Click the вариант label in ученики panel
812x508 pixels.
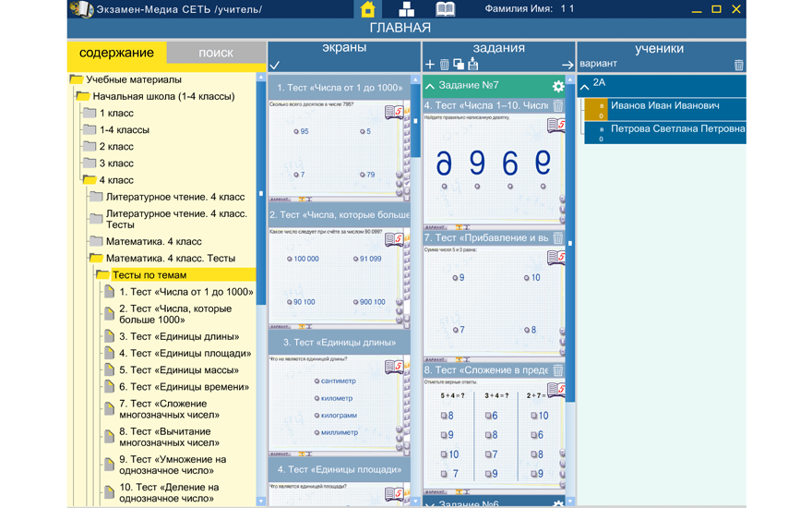[x=598, y=64]
